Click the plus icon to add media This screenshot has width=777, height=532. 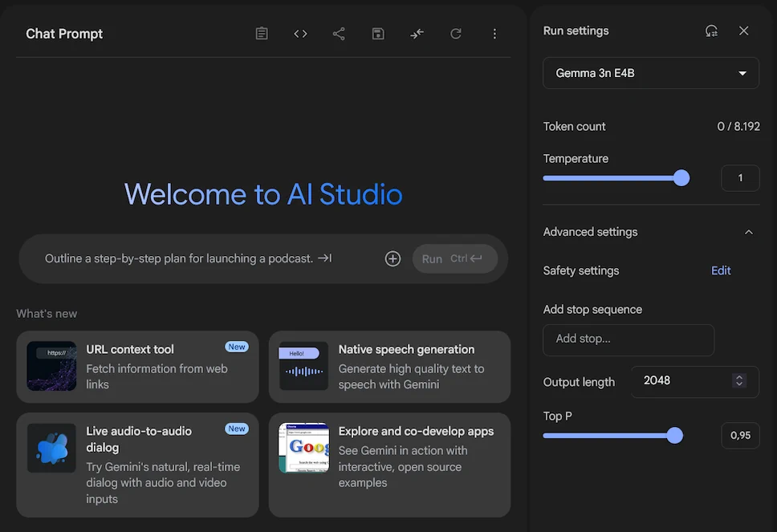pyautogui.click(x=393, y=258)
